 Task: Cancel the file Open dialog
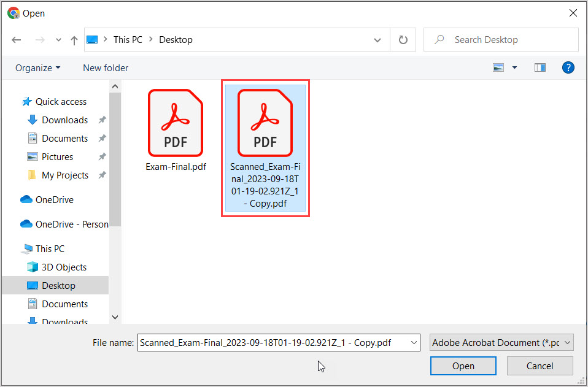point(540,366)
